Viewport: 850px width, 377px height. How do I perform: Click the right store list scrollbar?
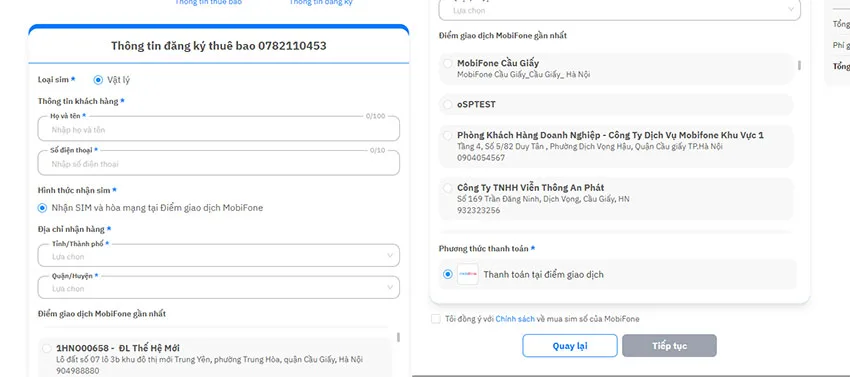[799, 66]
